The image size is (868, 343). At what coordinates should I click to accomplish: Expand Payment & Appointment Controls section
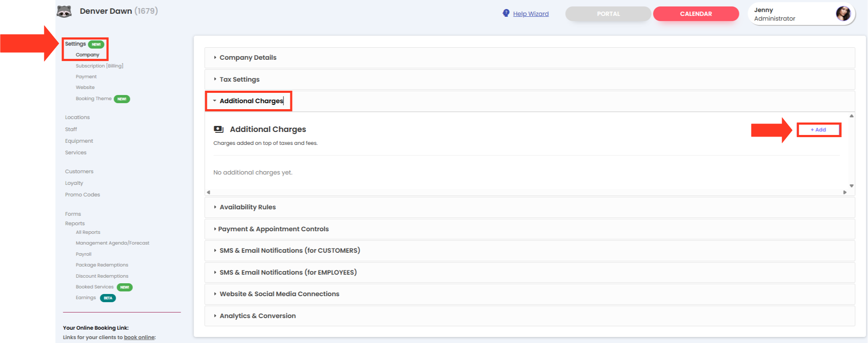pyautogui.click(x=529, y=229)
